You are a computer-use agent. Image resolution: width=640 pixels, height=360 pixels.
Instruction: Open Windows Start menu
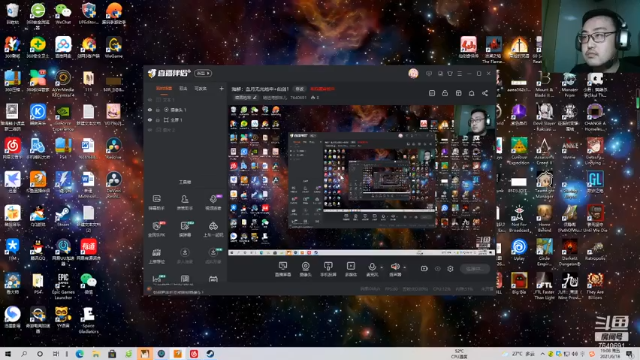tap(8, 354)
